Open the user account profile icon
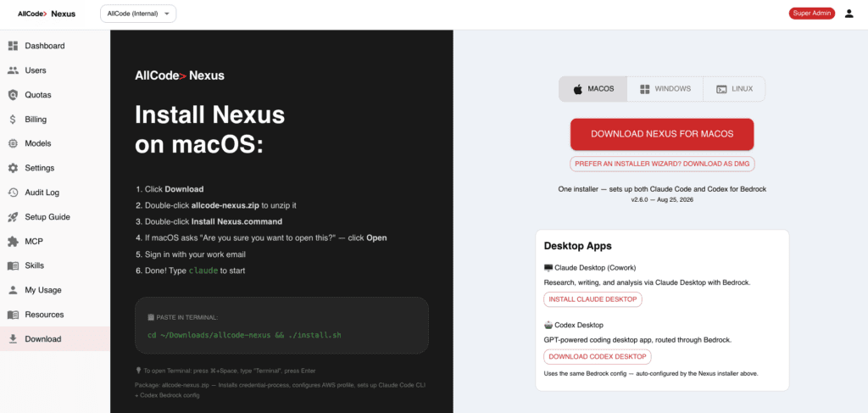This screenshot has height=413, width=868. coord(849,14)
